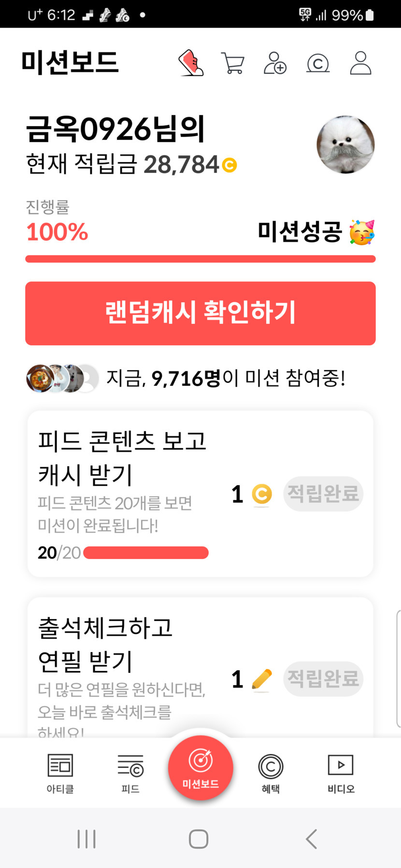Tap the coin reward icon in feed mission
Image resolution: width=401 pixels, height=868 pixels.
pos(262,494)
